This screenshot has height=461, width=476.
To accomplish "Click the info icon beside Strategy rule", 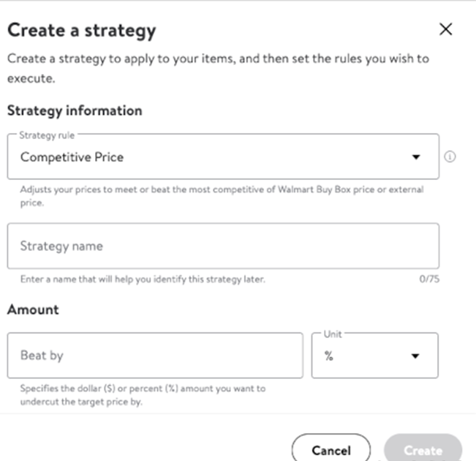I will pos(450,157).
